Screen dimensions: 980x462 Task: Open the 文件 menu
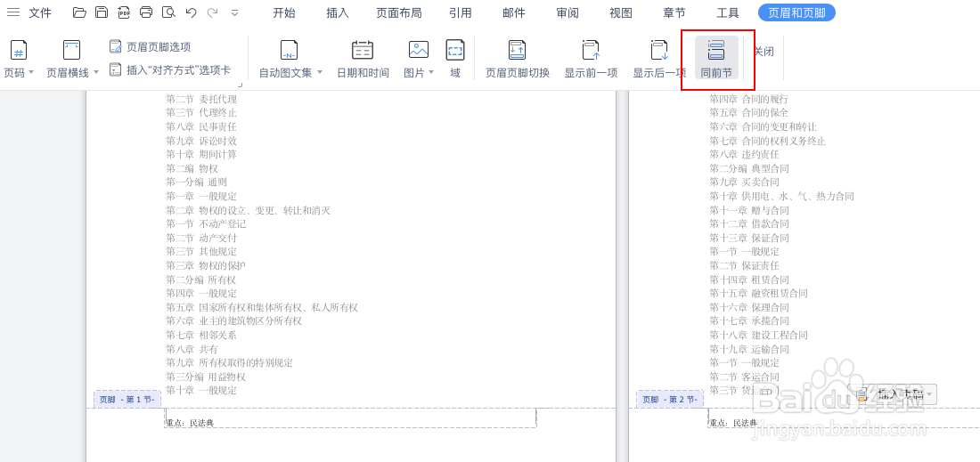click(40, 12)
